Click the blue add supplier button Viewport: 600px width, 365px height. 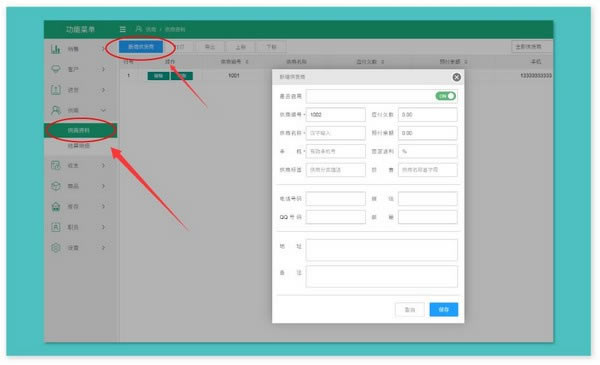(x=141, y=47)
